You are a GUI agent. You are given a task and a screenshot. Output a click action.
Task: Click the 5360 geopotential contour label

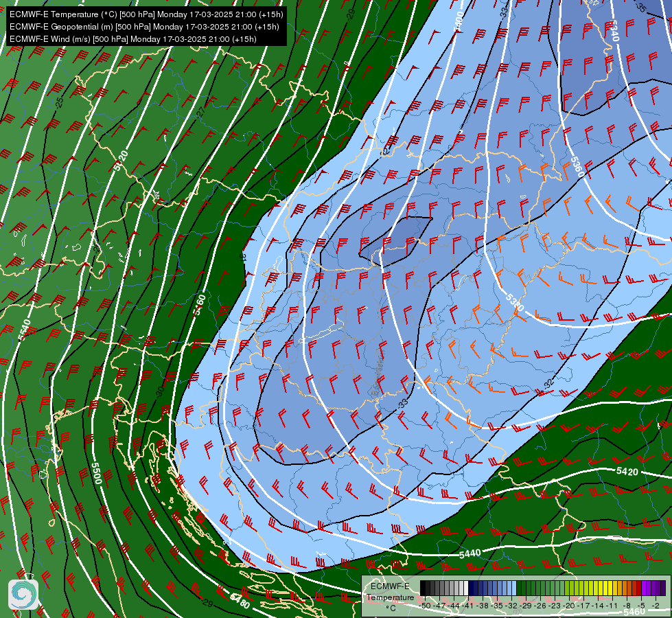[577, 168]
